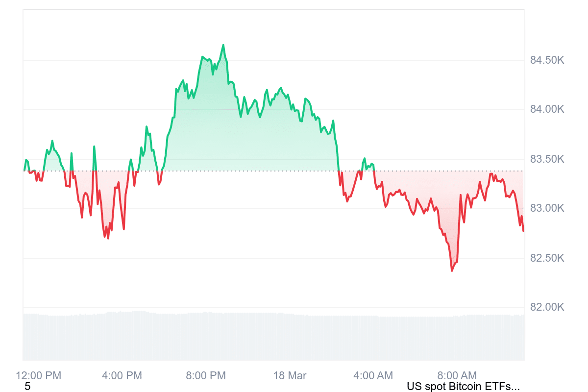Click the 82.00K price axis label
The height and width of the screenshot is (392, 588).
(547, 307)
